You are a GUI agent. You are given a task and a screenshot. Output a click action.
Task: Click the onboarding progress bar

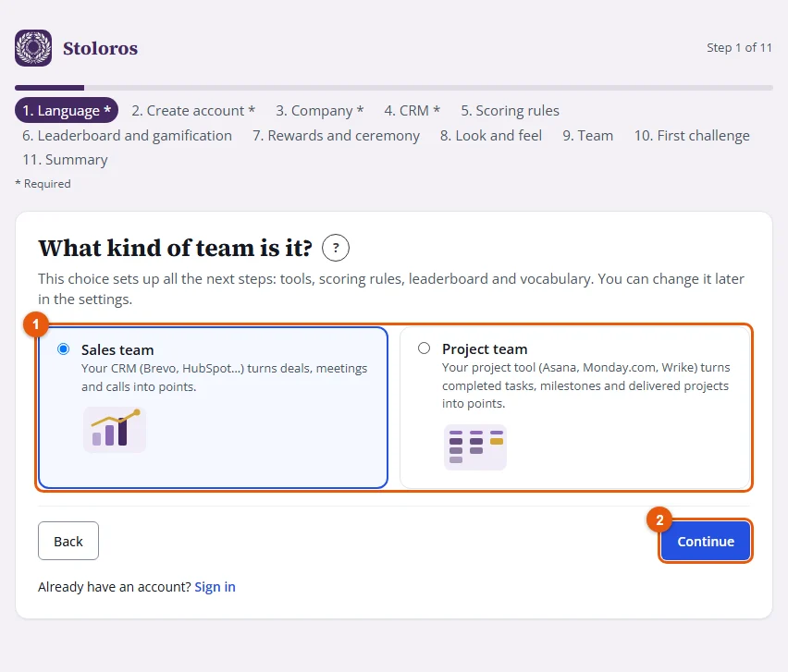(394, 88)
